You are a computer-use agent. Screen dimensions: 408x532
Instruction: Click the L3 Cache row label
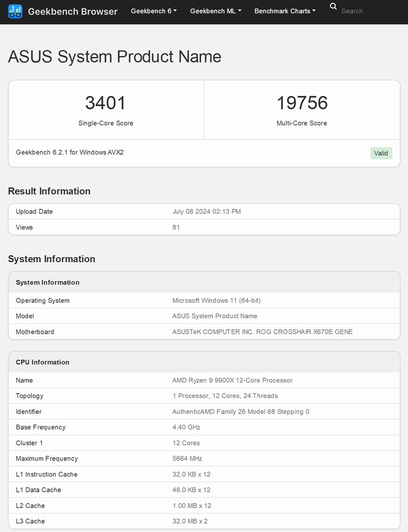tap(30, 521)
